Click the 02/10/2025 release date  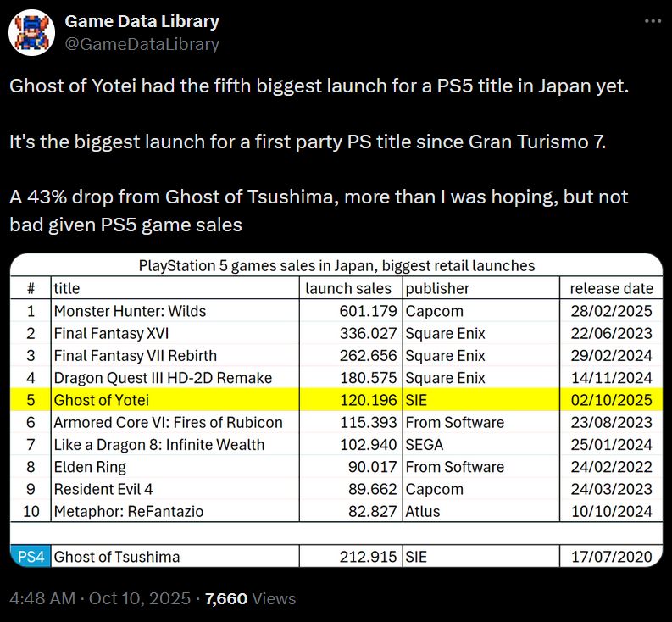[612, 400]
